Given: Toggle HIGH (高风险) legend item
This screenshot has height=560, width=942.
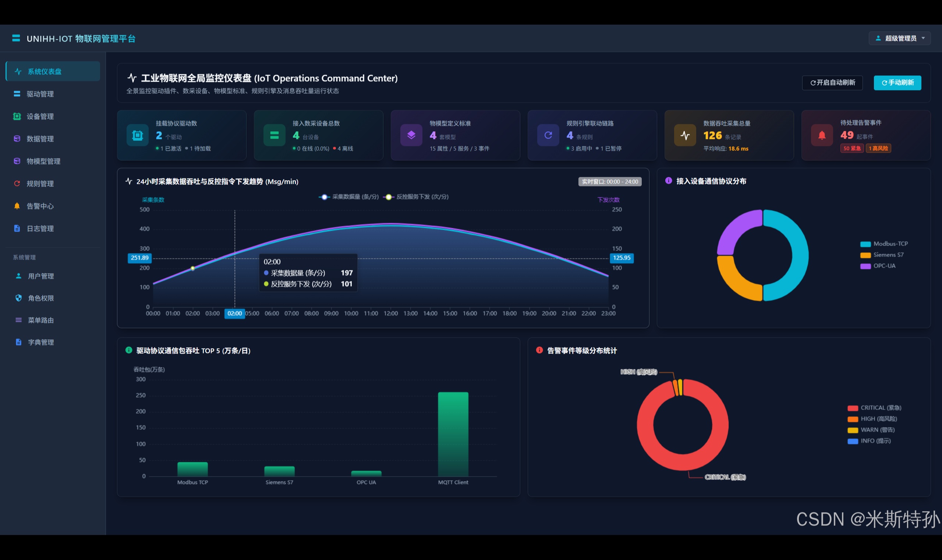Looking at the screenshot, I should pos(872,419).
